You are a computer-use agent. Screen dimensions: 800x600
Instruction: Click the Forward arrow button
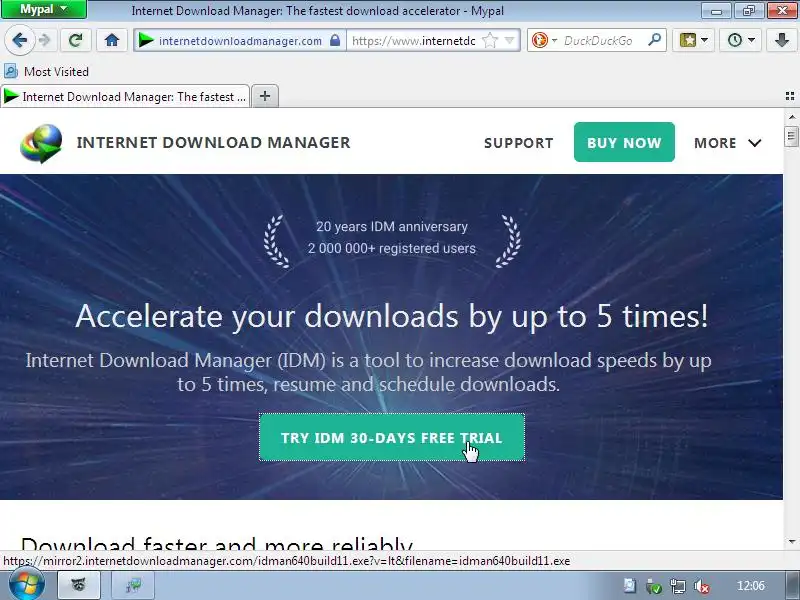tap(44, 40)
